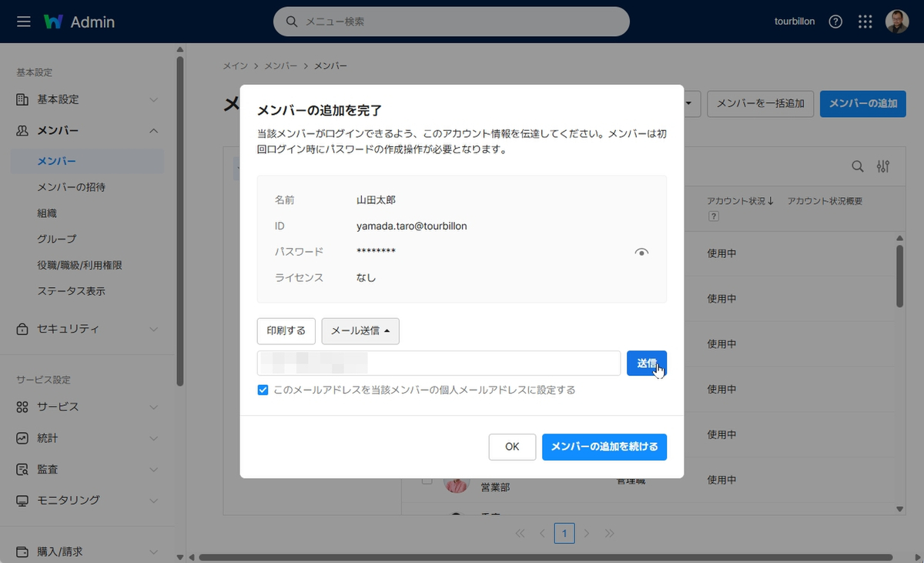Go to last page of pagination
Viewport: 924px width, 563px height.
tap(609, 533)
